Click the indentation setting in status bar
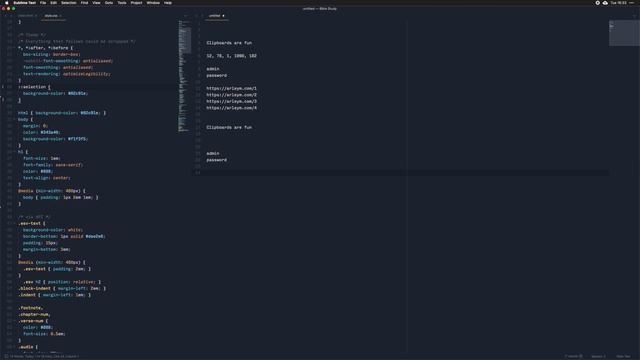 coord(598,356)
